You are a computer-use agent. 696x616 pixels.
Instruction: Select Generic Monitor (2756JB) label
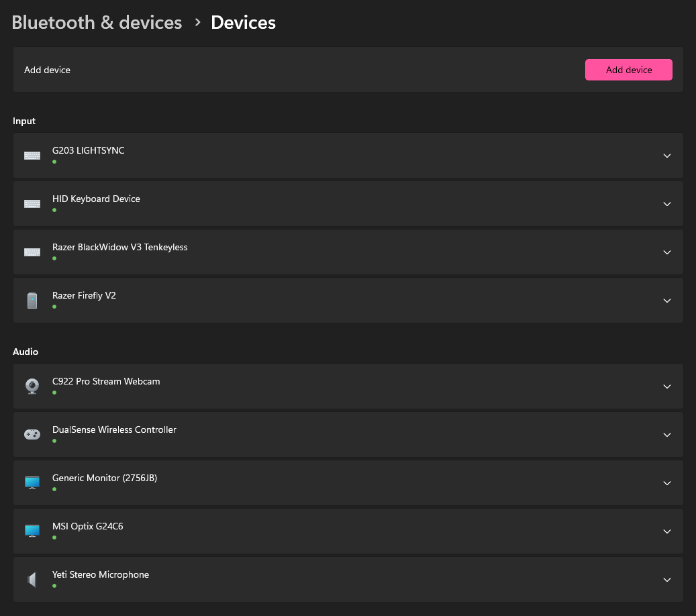click(105, 478)
